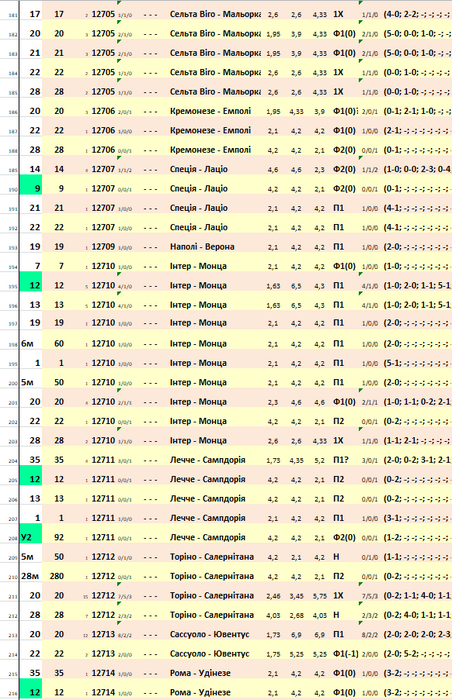The width and height of the screenshot is (452, 700).
Task: Click the odds cell '2,46'
Action: click(273, 596)
